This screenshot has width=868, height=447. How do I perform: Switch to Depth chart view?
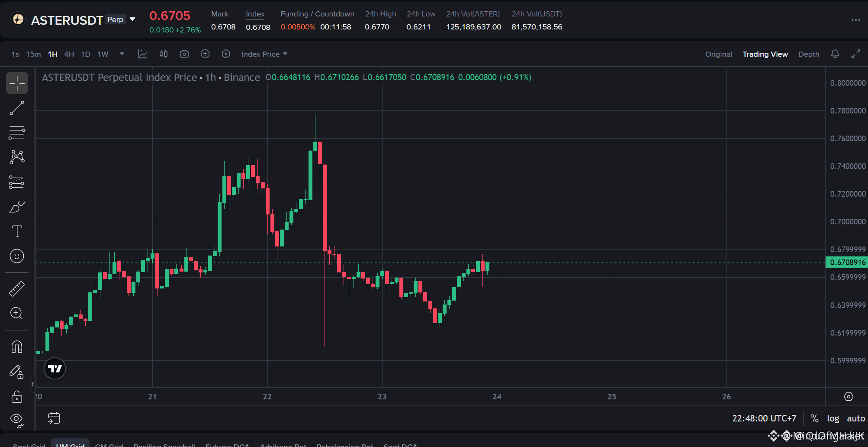coord(809,54)
